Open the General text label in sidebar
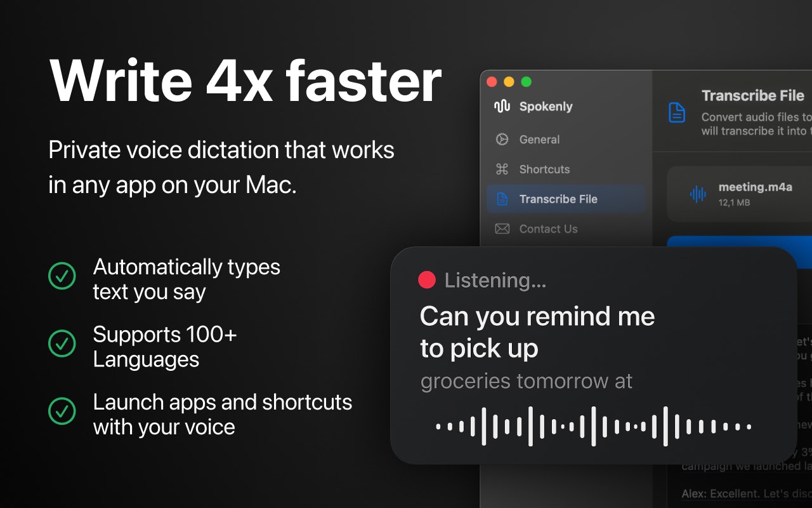Viewport: 812px width, 508px height. (539, 140)
